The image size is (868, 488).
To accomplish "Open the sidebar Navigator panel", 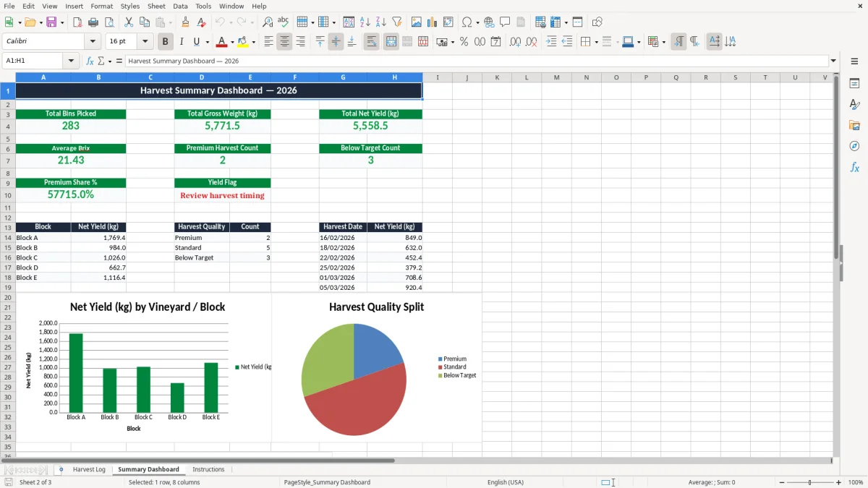I will click(x=854, y=146).
